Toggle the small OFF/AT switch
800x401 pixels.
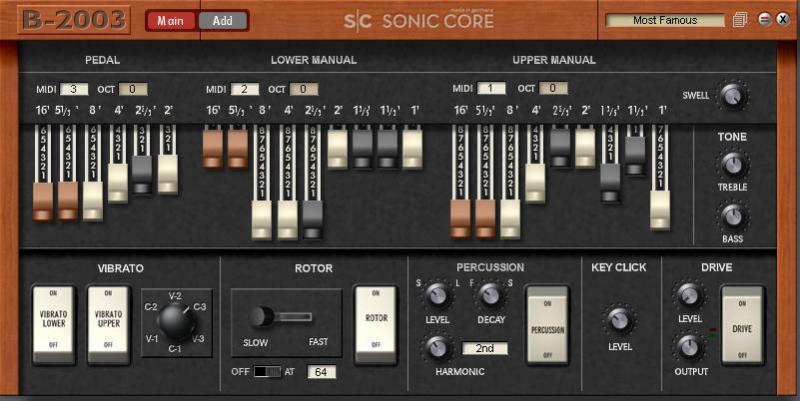point(267,371)
